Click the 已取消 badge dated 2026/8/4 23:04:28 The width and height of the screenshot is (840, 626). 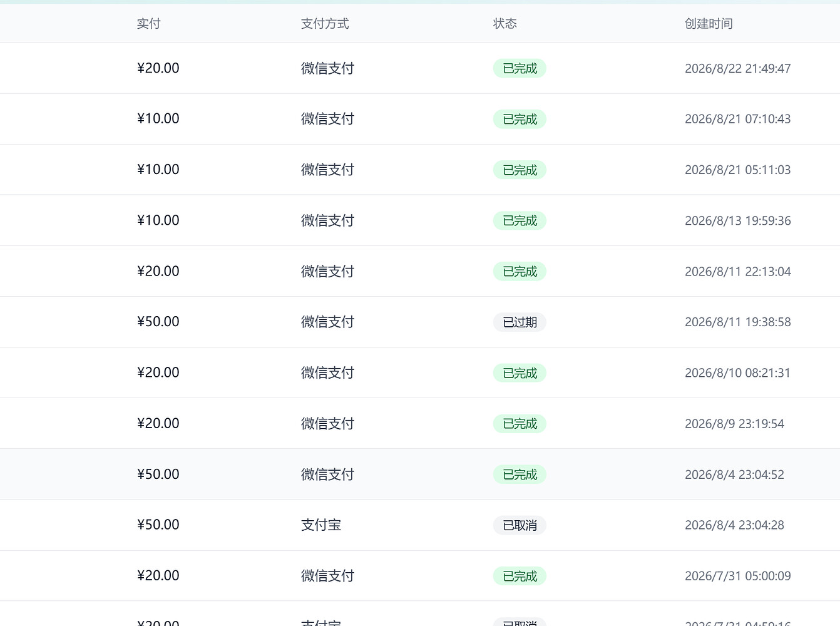coord(520,525)
